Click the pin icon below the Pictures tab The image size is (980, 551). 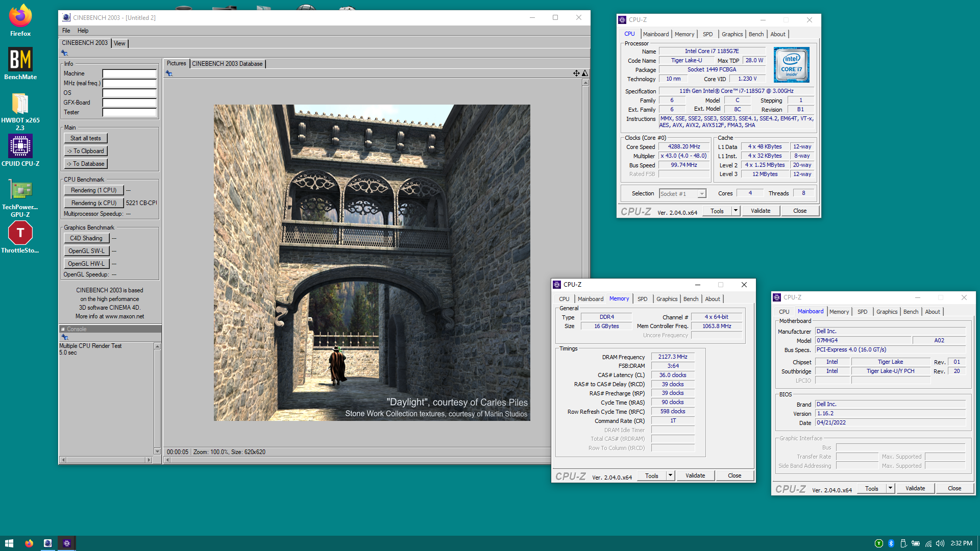[169, 73]
